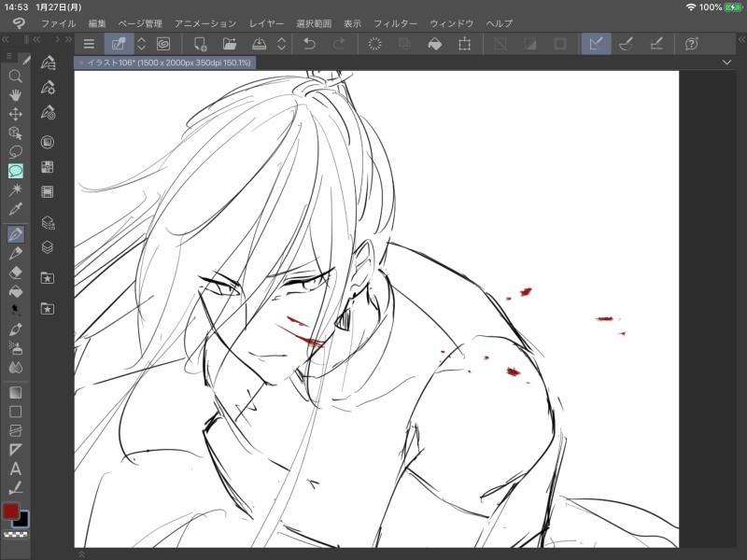Open the 編集 menu
Image resolution: width=747 pixels, height=560 pixels.
pyautogui.click(x=97, y=23)
